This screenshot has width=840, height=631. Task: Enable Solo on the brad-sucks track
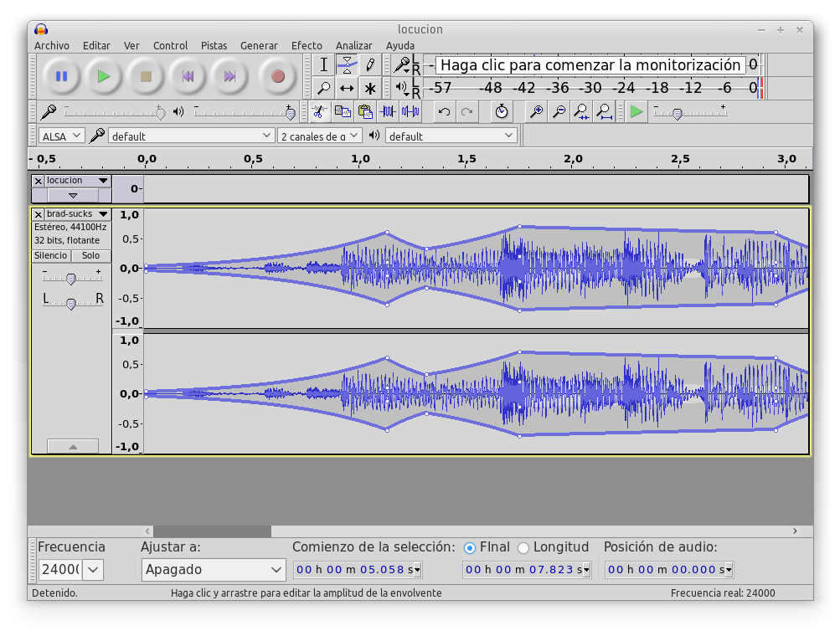[x=90, y=255]
